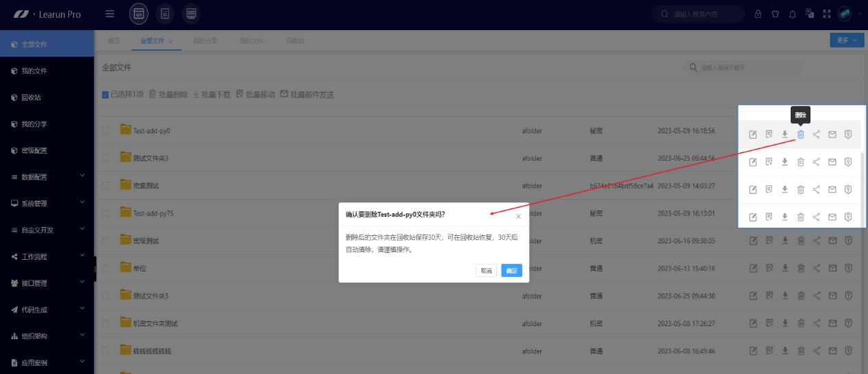This screenshot has width=868, height=374.
Task: Toggle the hamburger menu collapse icon
Action: 110,14
